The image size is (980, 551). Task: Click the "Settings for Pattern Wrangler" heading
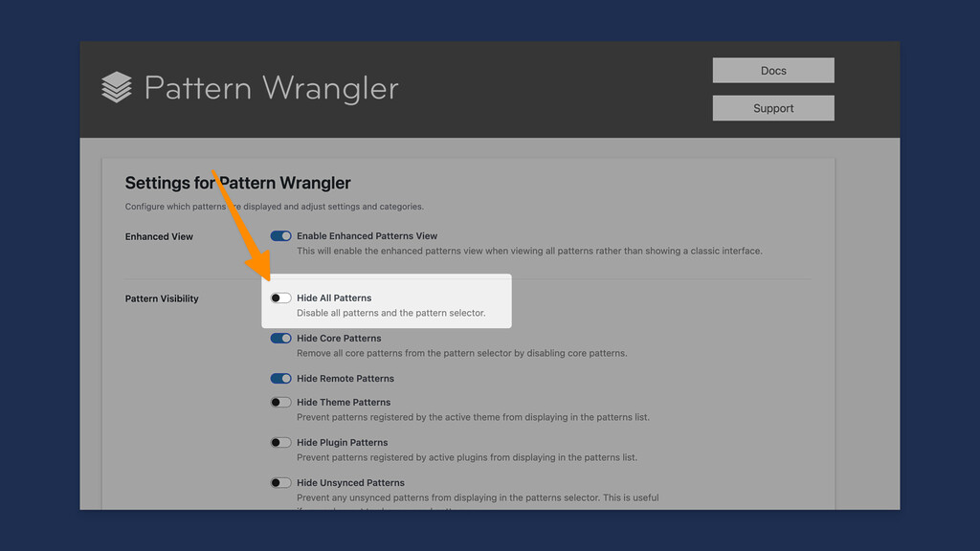click(x=237, y=183)
